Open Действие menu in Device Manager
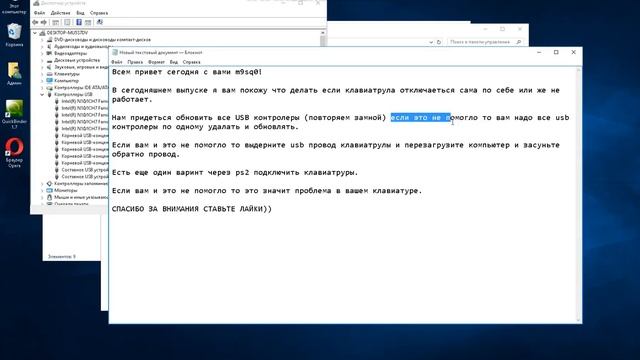The width and height of the screenshot is (640, 360). [x=60, y=13]
